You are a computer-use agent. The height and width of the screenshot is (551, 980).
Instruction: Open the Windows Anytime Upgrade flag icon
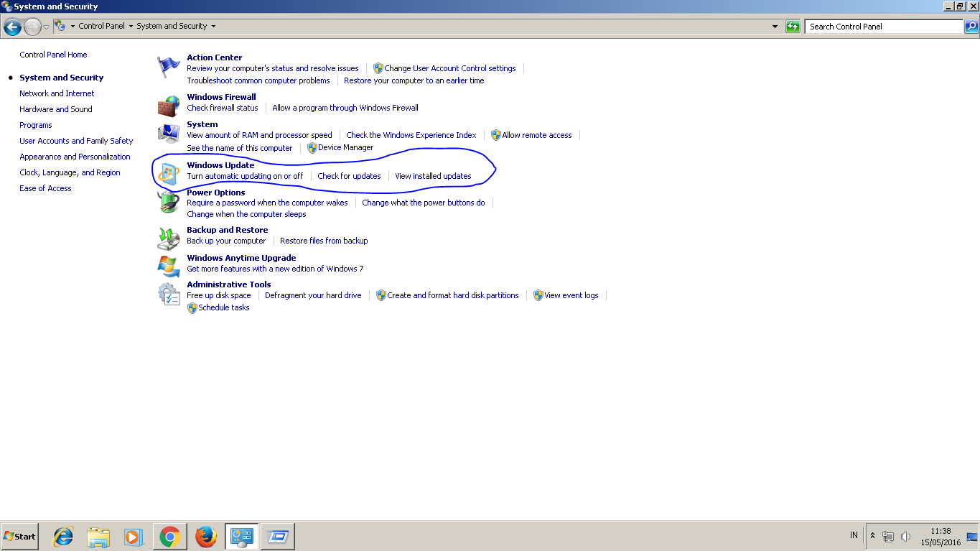pyautogui.click(x=169, y=267)
